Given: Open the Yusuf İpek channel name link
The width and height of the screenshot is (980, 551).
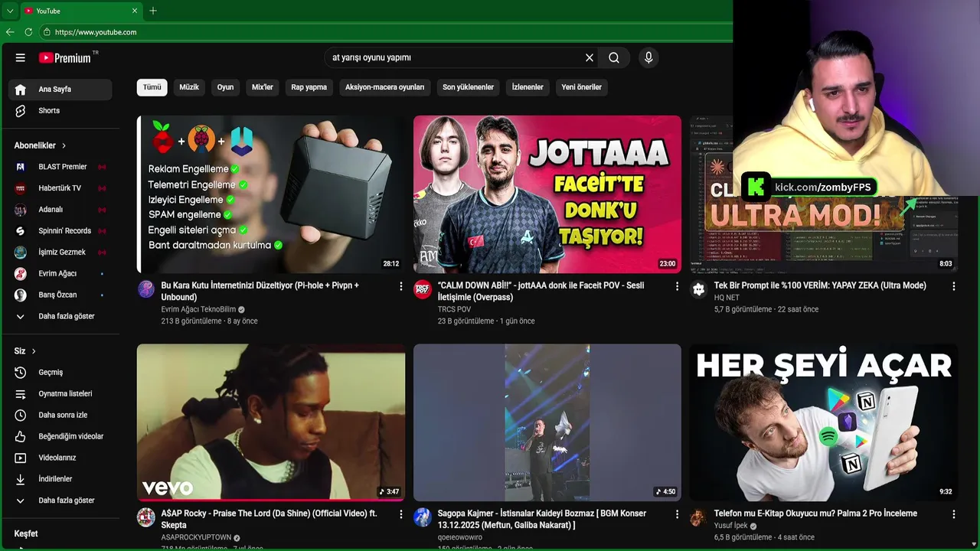Looking at the screenshot, I should point(730,526).
